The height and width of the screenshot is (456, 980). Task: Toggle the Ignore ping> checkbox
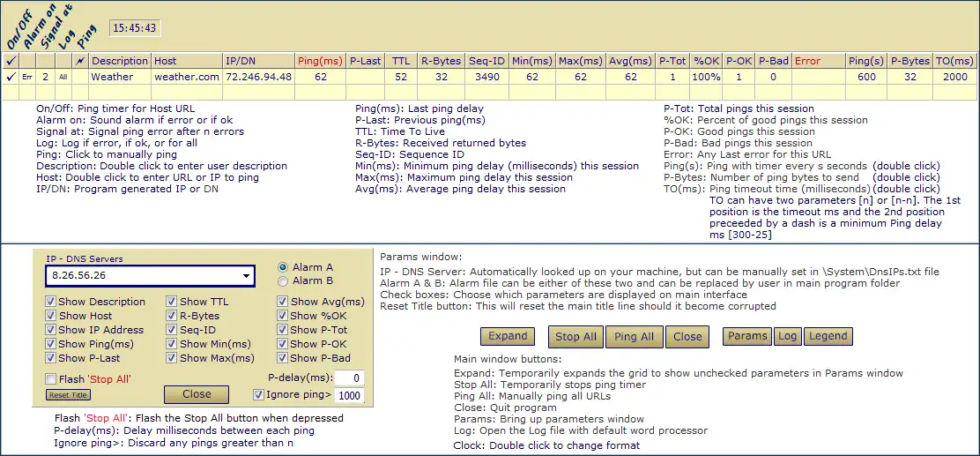(x=258, y=394)
